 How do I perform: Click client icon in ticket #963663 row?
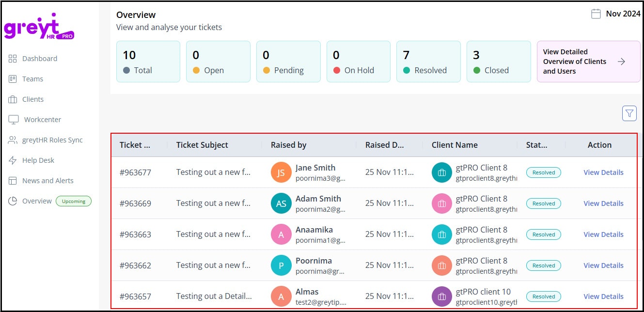coord(441,234)
